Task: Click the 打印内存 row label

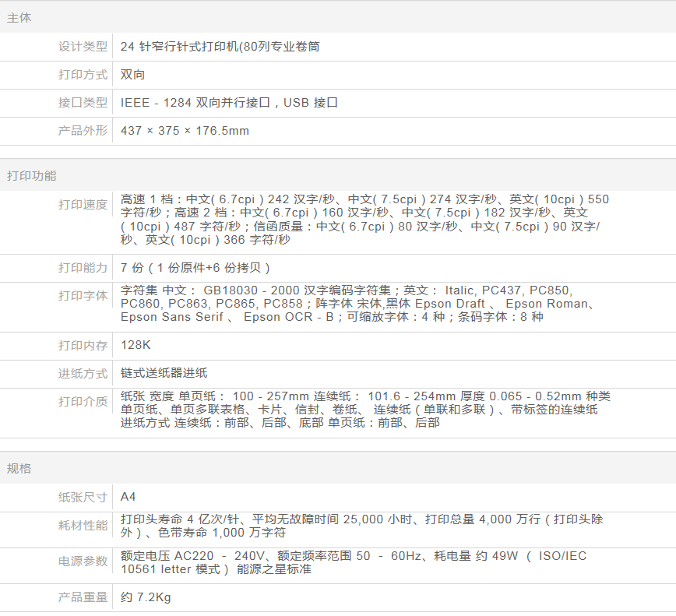Action: click(83, 346)
